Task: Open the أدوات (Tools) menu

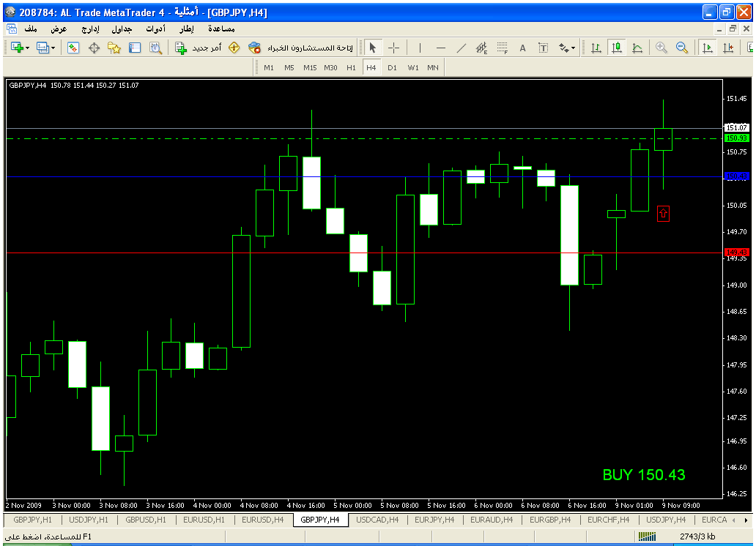Action: [x=155, y=29]
